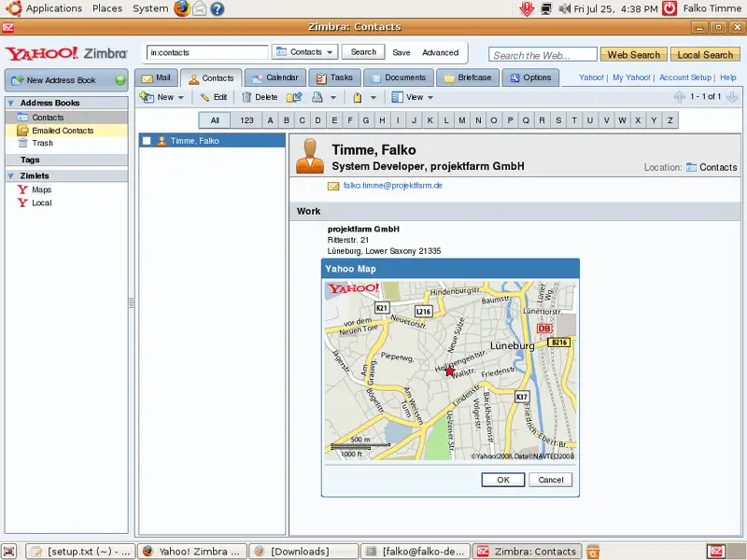Click the Search the Web input field
Screen dimensions: 747x560
click(543, 55)
